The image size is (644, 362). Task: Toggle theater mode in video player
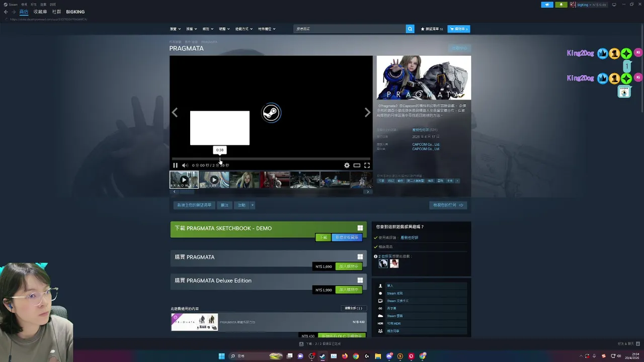[357, 165]
